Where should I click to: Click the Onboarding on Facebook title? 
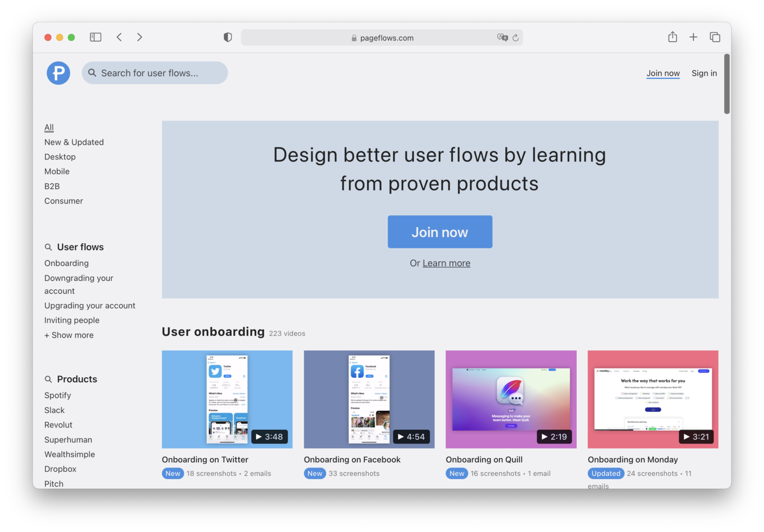coord(352,459)
